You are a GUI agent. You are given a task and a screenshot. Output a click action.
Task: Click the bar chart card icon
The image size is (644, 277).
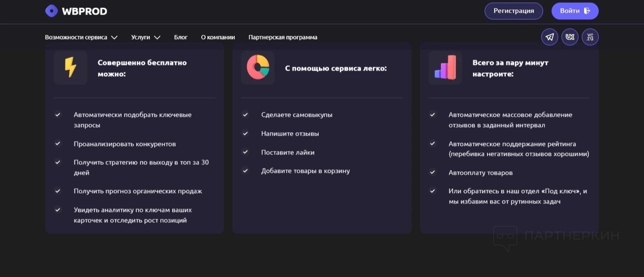(x=445, y=68)
